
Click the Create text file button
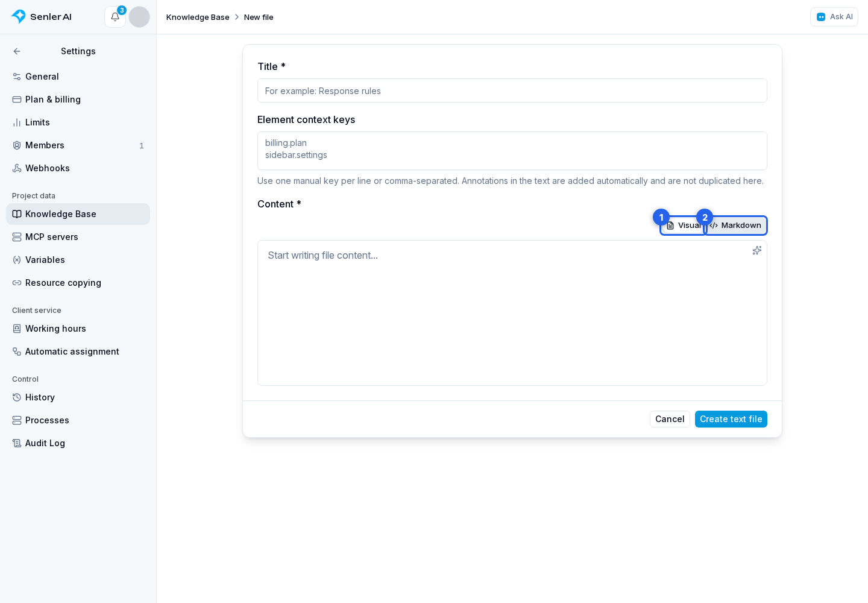point(731,419)
